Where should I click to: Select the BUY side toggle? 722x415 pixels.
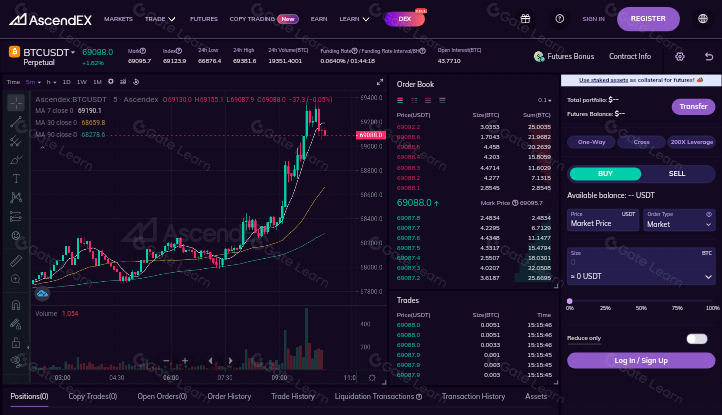tap(605, 174)
